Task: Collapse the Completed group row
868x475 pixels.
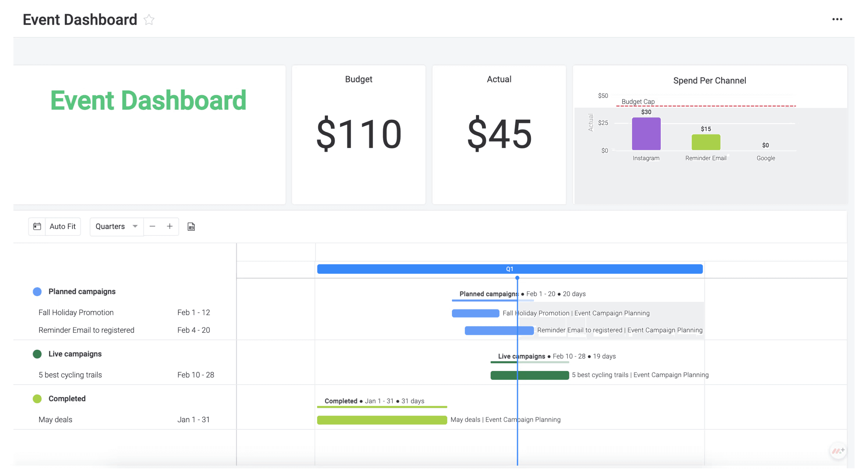Action: coord(67,398)
